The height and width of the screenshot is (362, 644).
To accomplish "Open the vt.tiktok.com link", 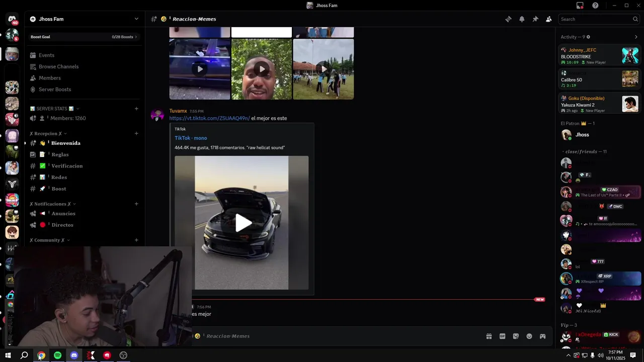I will pos(209,119).
